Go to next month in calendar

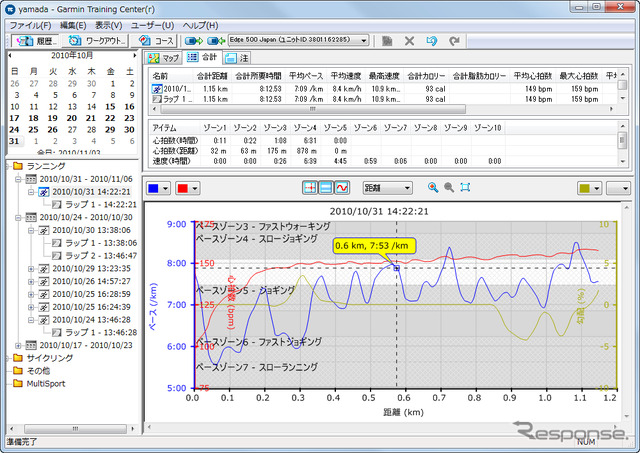pos(134,55)
